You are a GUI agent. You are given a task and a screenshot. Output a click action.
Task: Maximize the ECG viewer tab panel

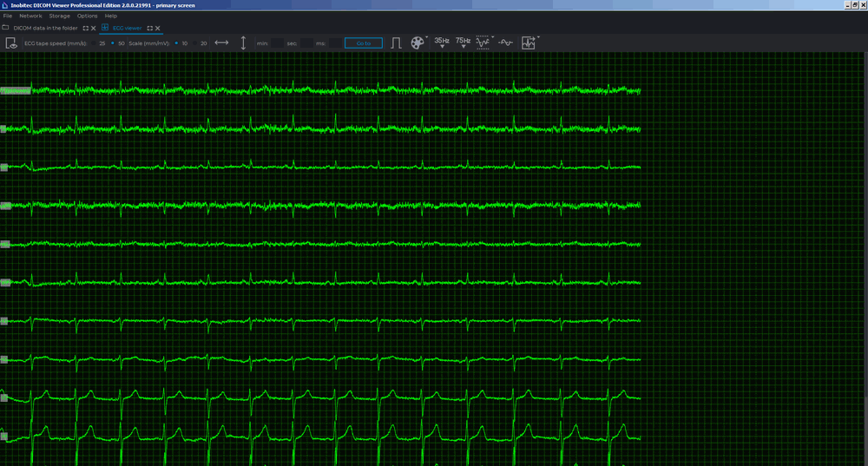(x=149, y=29)
